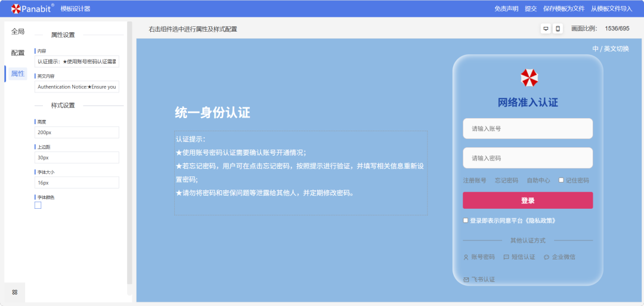Click the 忘记密码 link

tap(506, 180)
